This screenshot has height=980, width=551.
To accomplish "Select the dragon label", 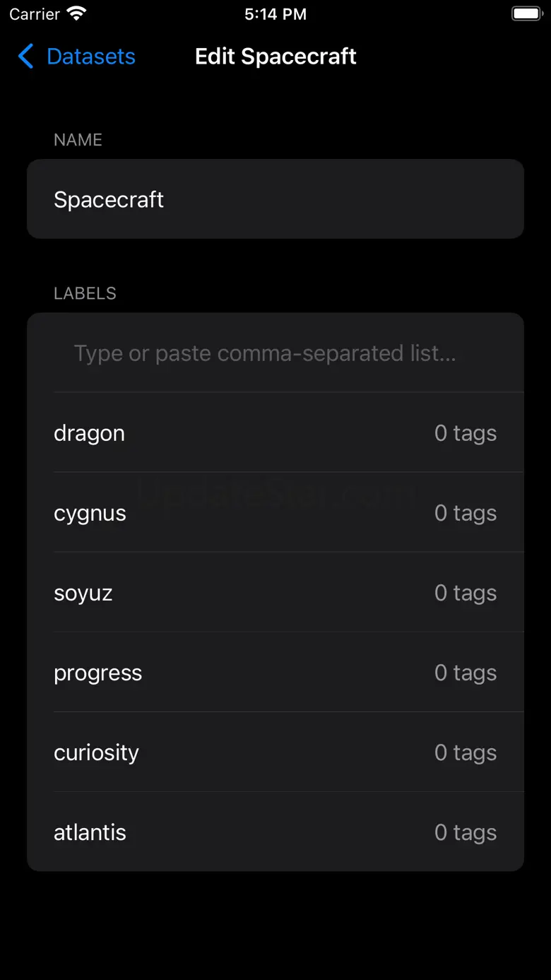I will 90,433.
